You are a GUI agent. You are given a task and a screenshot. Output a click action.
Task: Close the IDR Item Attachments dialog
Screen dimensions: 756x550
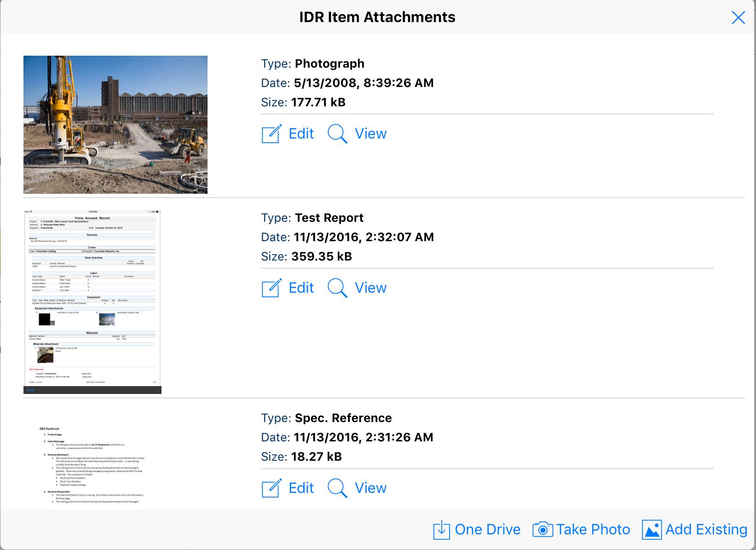738,17
